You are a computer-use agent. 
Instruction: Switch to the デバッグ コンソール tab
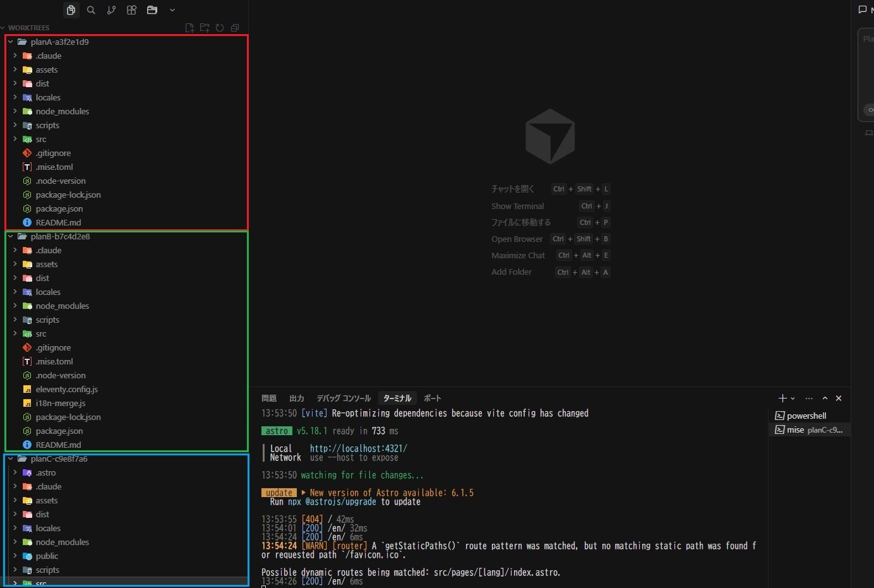coord(344,399)
